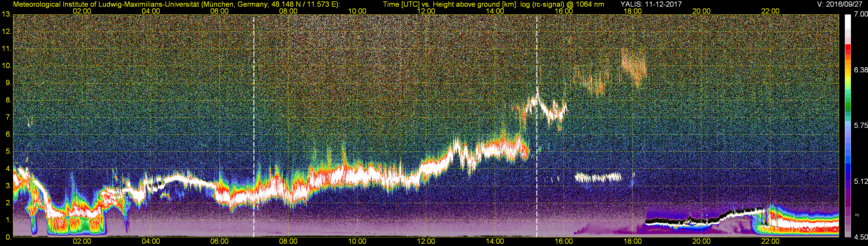The width and height of the screenshot is (868, 246).
Task: Click the 4.50 value on the color scale
Action: tap(860, 237)
